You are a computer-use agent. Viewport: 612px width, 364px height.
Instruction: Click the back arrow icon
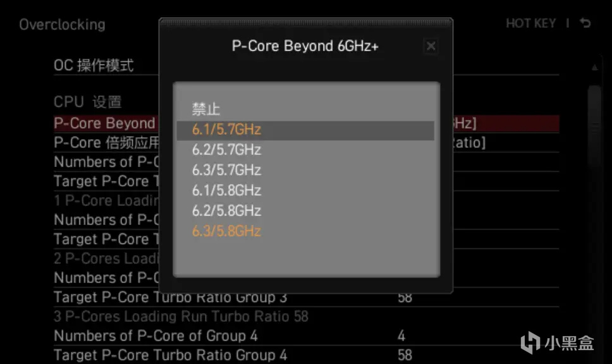point(585,23)
